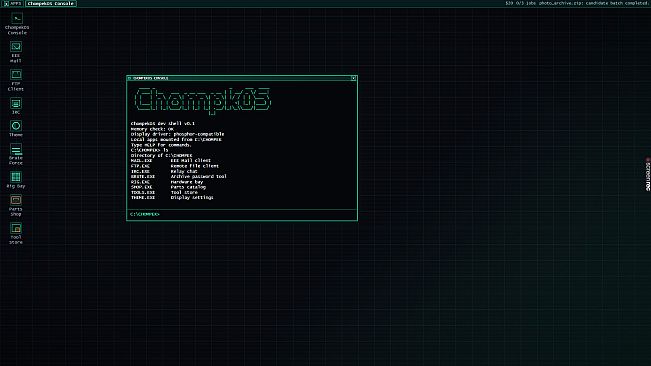Screen dimensions: 651x366
Task: Click the money balance in top bar
Action: pyautogui.click(x=509, y=3)
